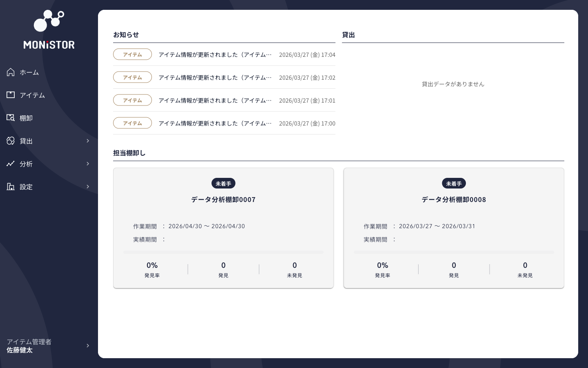
Task: Click the 貸出 circular icon in sidebar
Action: 11,141
